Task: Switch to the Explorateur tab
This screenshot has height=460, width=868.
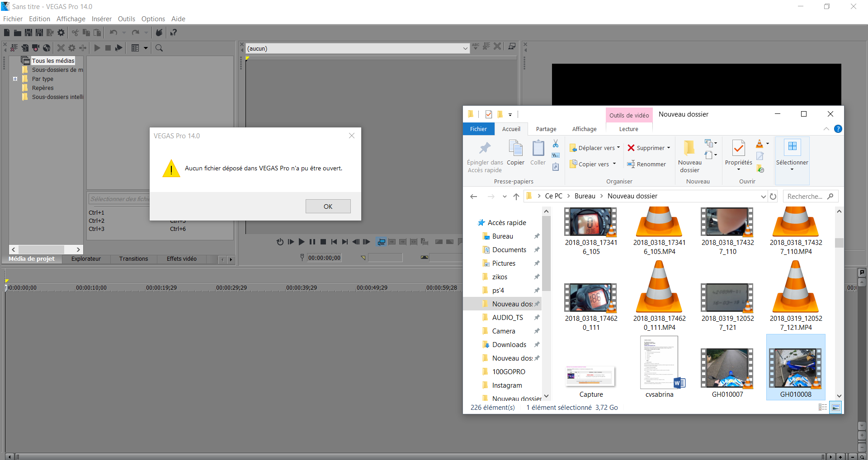Action: pyautogui.click(x=86, y=259)
